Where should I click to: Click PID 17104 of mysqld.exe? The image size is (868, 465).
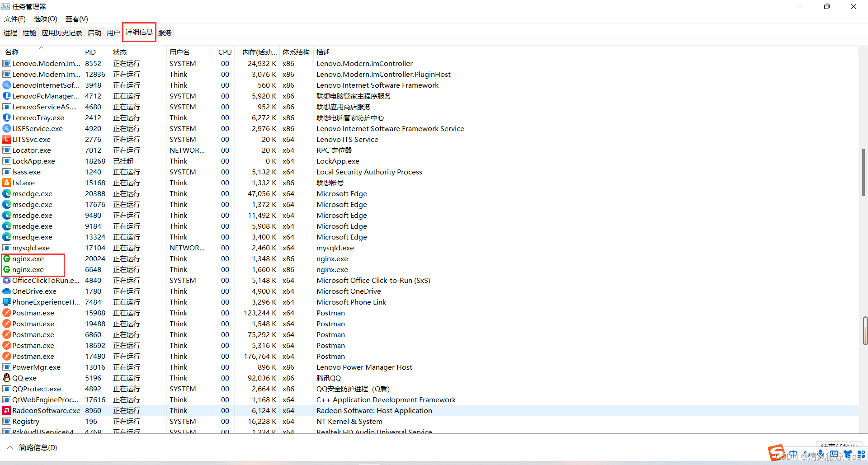tap(95, 248)
